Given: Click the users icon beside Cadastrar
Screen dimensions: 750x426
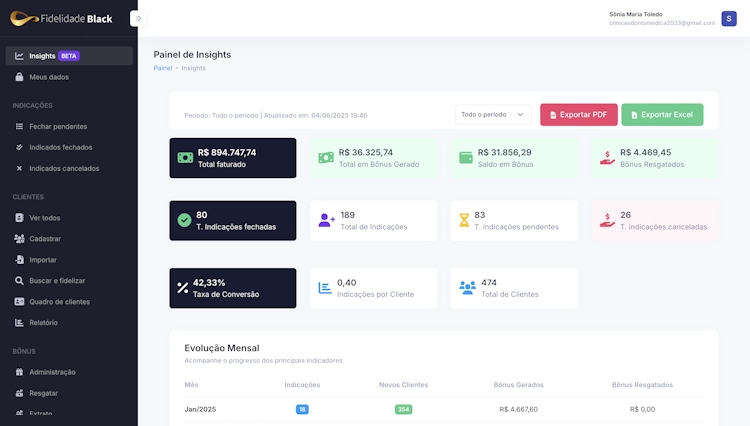Looking at the screenshot, I should click(x=19, y=239).
